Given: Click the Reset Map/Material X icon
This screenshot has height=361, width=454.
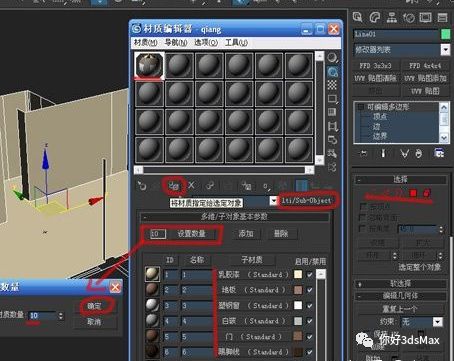Looking at the screenshot, I should pyautogui.click(x=192, y=185).
